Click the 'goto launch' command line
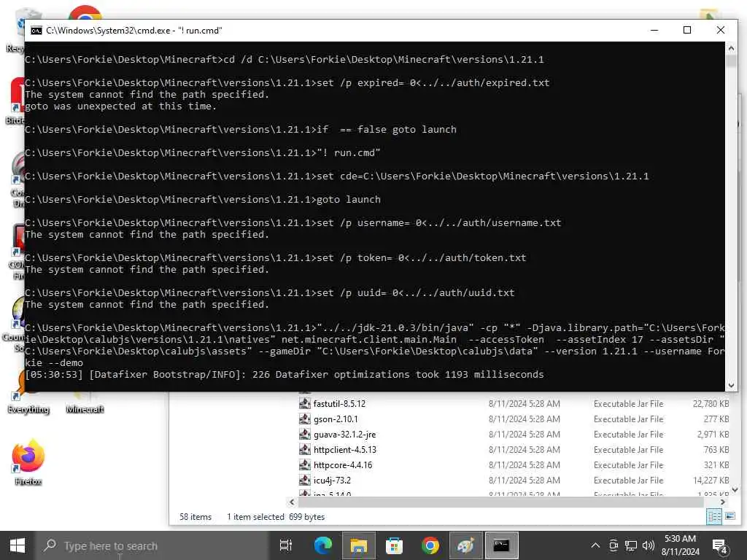 pos(203,200)
